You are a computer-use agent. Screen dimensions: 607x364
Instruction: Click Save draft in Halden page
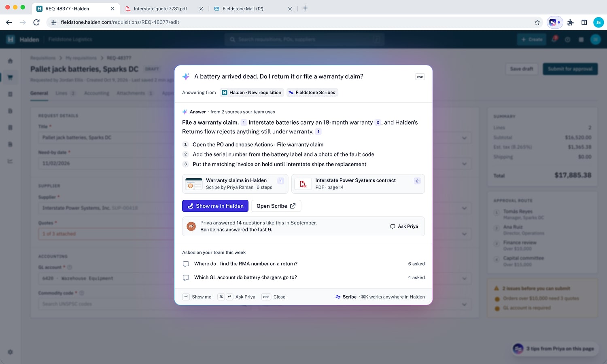click(x=521, y=69)
